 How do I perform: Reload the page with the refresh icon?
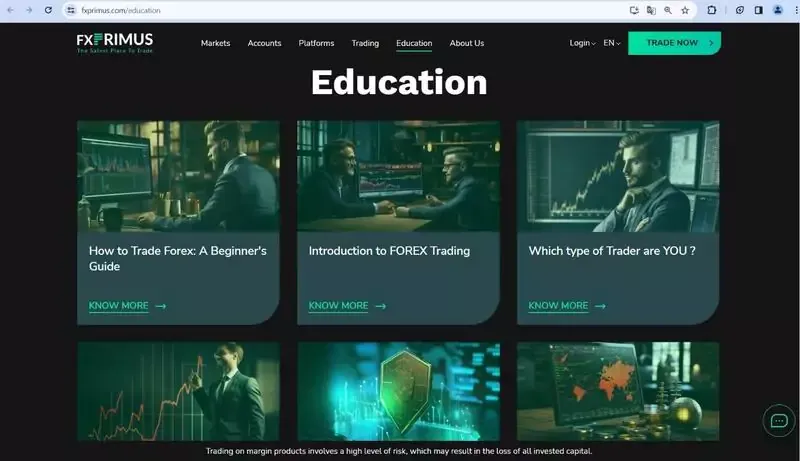(48, 10)
